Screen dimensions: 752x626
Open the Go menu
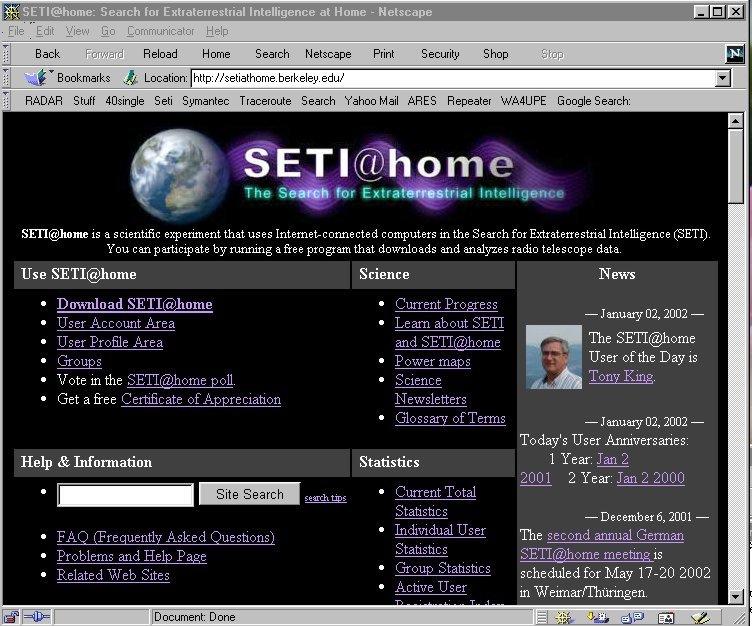[108, 31]
